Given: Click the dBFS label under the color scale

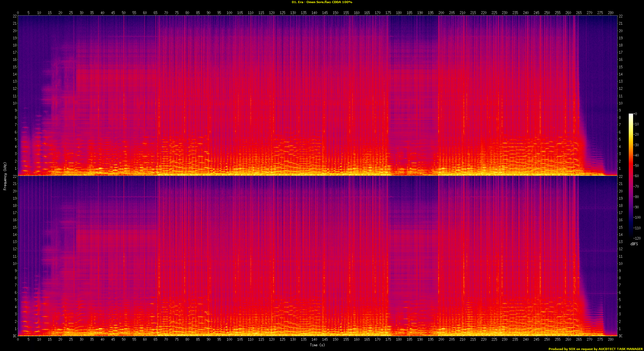Looking at the screenshot, I should (x=634, y=244).
